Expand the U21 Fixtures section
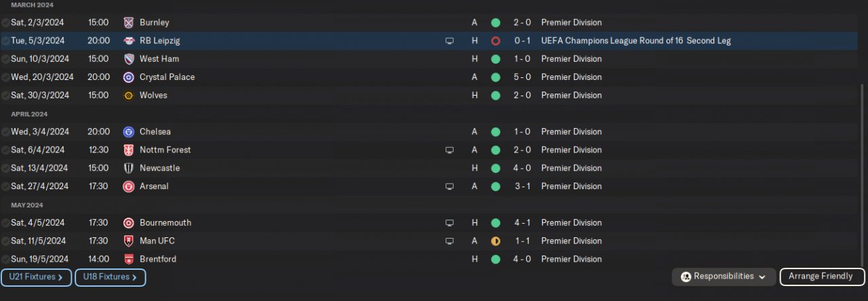 (36, 277)
